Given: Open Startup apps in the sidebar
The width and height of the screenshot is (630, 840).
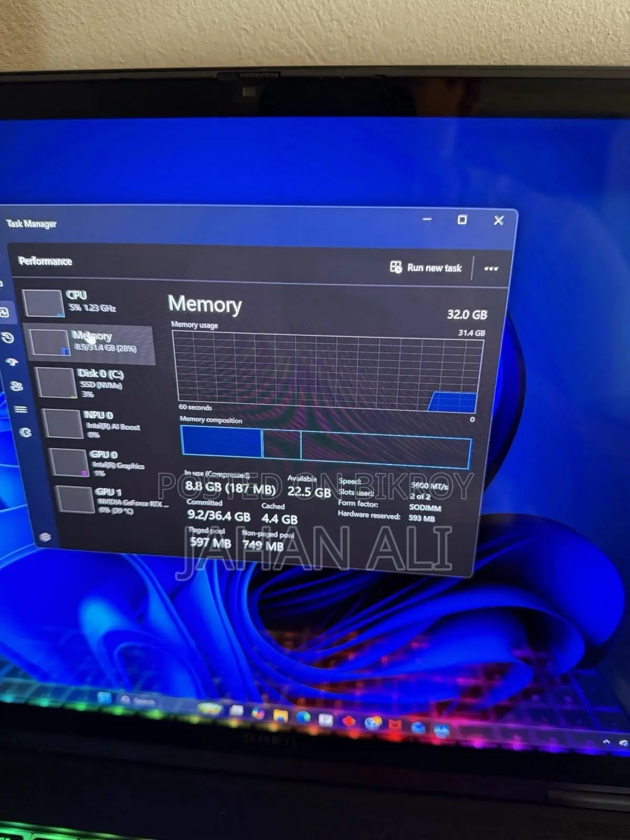Looking at the screenshot, I should [x=12, y=362].
